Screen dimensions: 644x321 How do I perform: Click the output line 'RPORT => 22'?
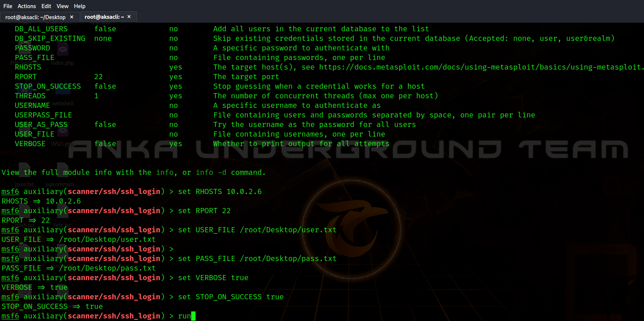(26, 220)
